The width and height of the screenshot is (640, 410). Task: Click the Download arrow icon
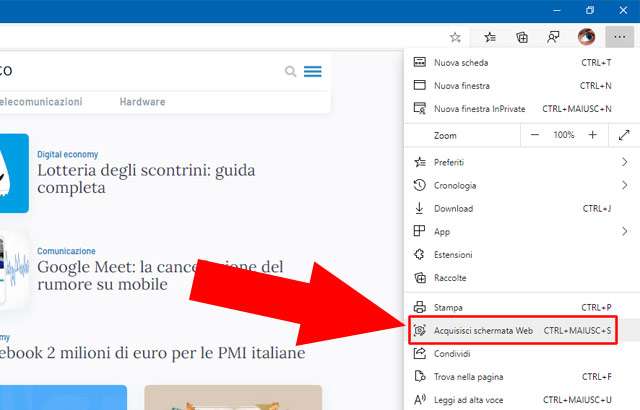419,208
